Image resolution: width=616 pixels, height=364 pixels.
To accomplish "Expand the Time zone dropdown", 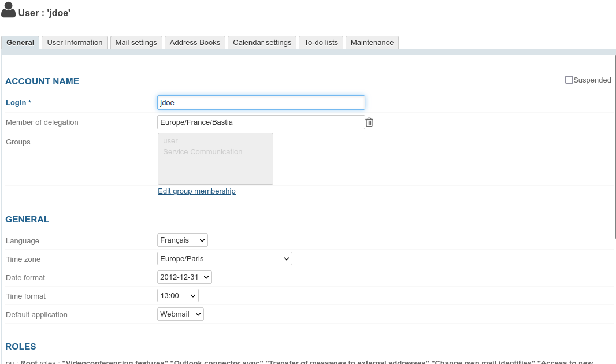I will (x=224, y=258).
